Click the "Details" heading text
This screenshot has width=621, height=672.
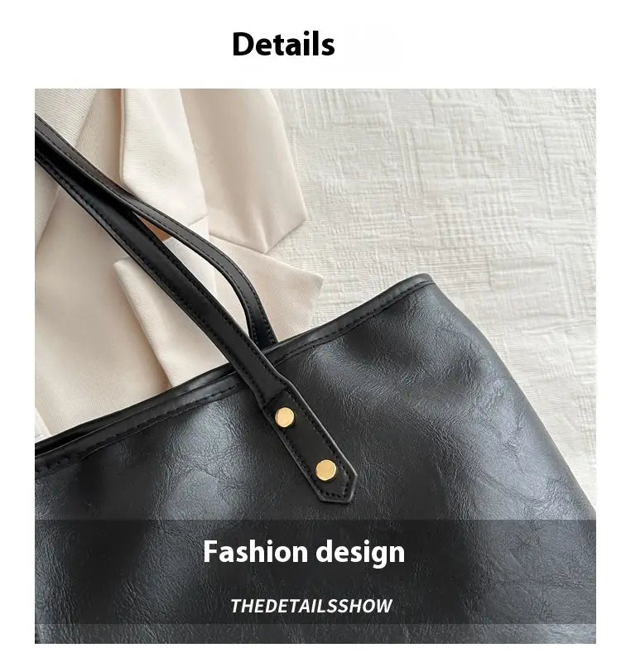(283, 44)
